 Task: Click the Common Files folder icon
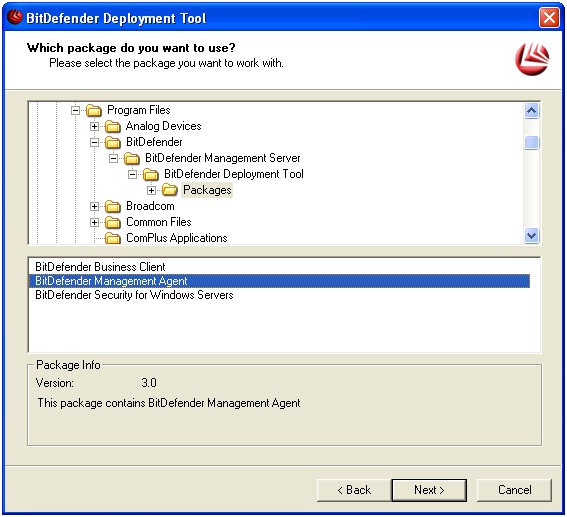pos(113,222)
